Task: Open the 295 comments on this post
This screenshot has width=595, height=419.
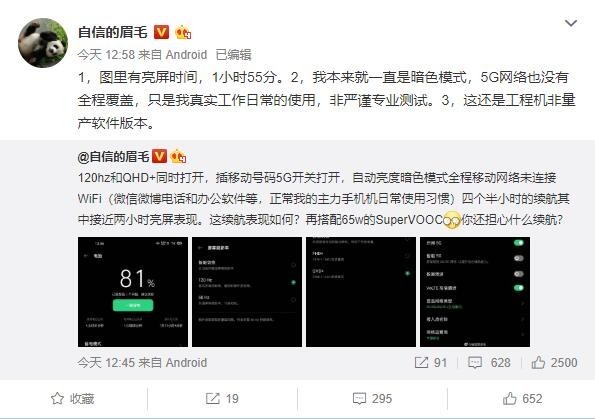Action: point(372,399)
